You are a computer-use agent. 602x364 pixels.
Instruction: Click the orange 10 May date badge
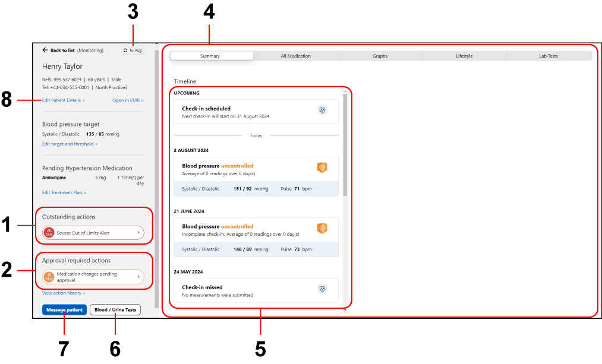click(x=49, y=277)
